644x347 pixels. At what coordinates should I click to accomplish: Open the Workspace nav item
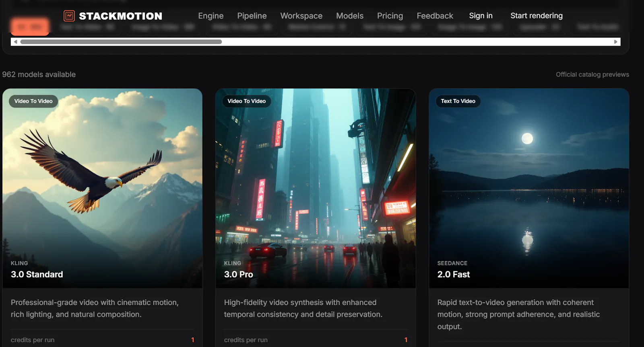[301, 16]
